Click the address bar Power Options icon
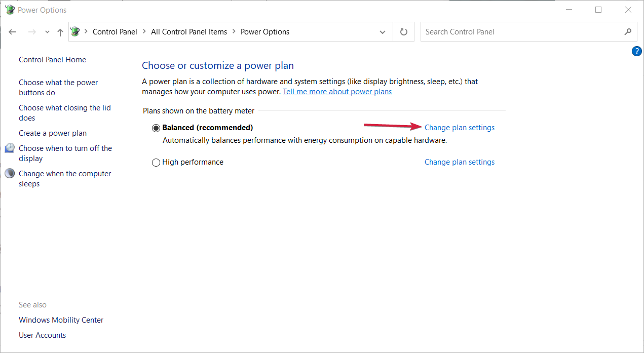644x353 pixels. pyautogui.click(x=75, y=31)
